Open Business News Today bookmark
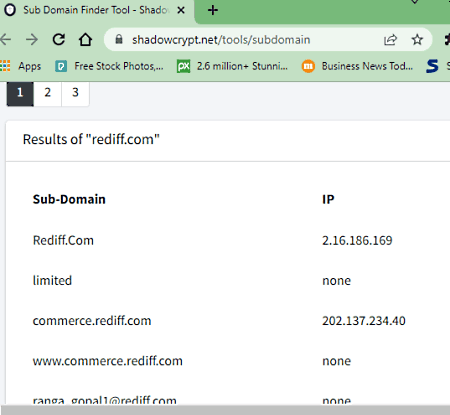The height and width of the screenshot is (415, 450). pos(357,66)
